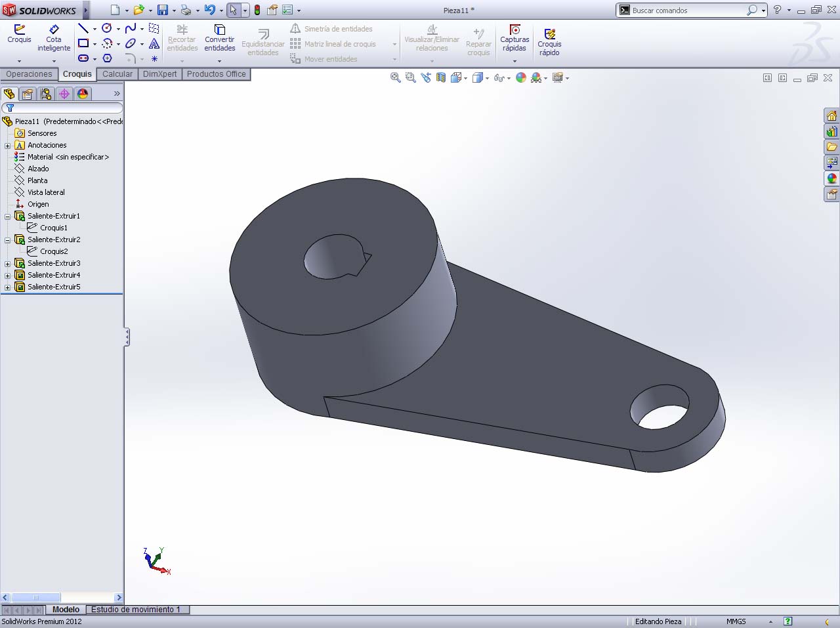
Task: Switch to the Croquis ribbon tab
Action: 77,74
